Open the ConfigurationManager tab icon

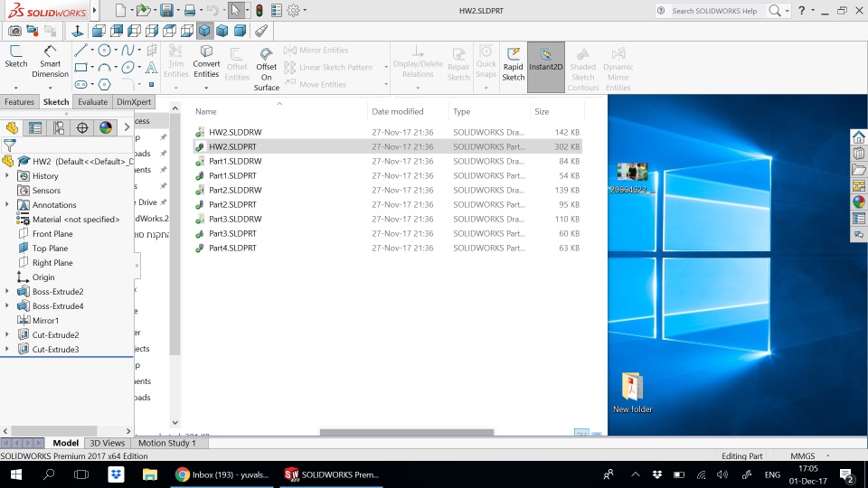tap(59, 127)
